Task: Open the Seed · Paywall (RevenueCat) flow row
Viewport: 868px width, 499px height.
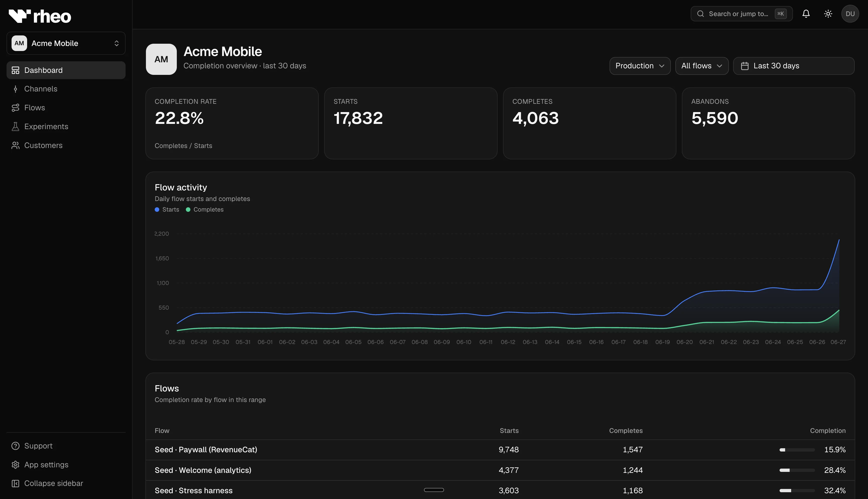Action: pyautogui.click(x=500, y=450)
